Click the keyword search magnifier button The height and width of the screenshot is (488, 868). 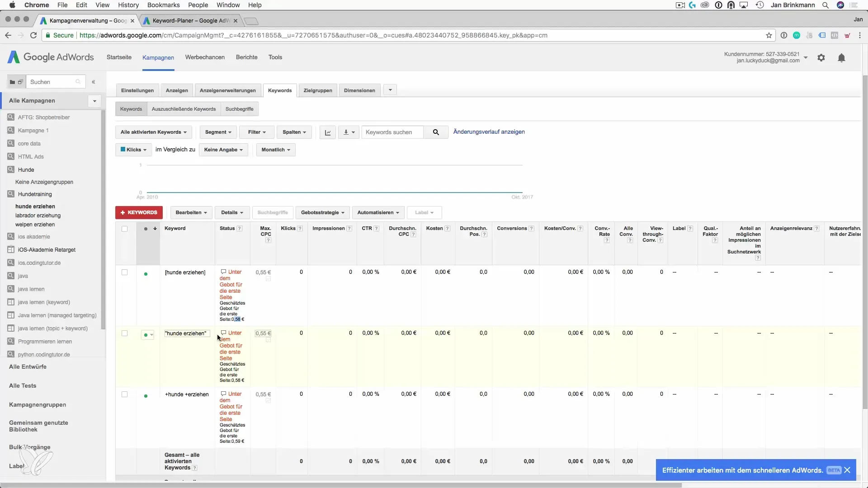[436, 132]
